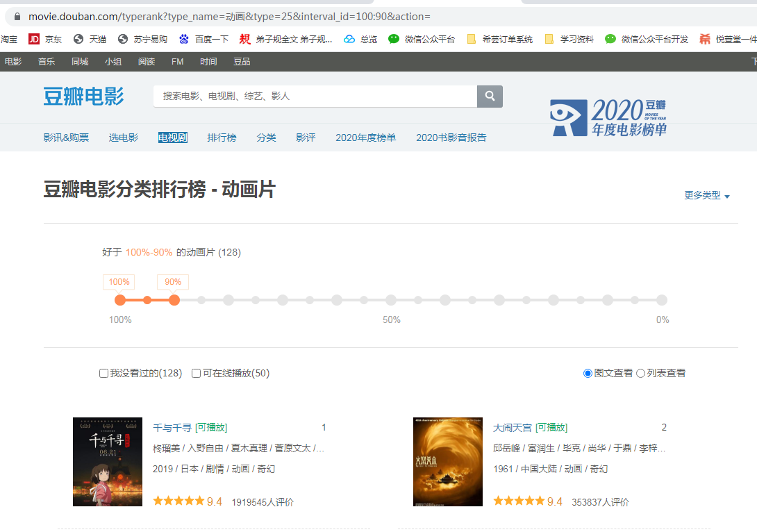Open the 大闹天宫 movie title link
Image resolution: width=757 pixels, height=532 pixels.
[x=513, y=428]
